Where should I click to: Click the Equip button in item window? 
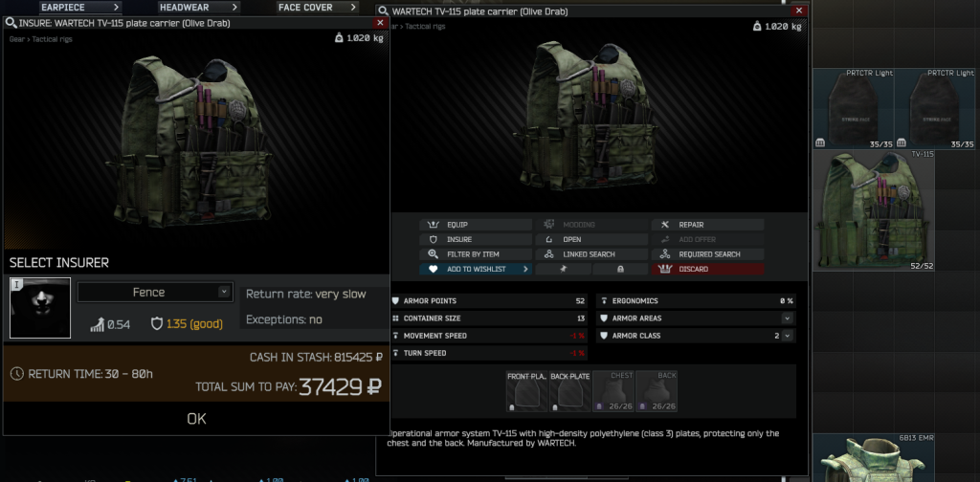[x=476, y=225]
